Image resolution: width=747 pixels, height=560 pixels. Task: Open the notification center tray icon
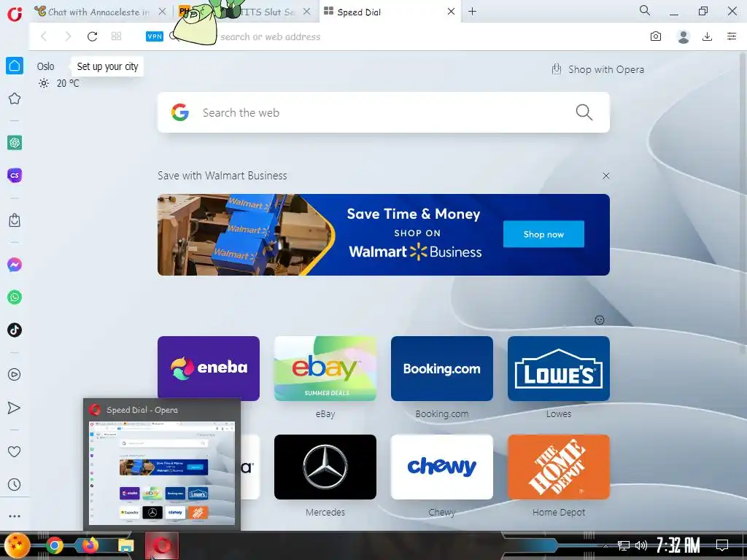(722, 545)
